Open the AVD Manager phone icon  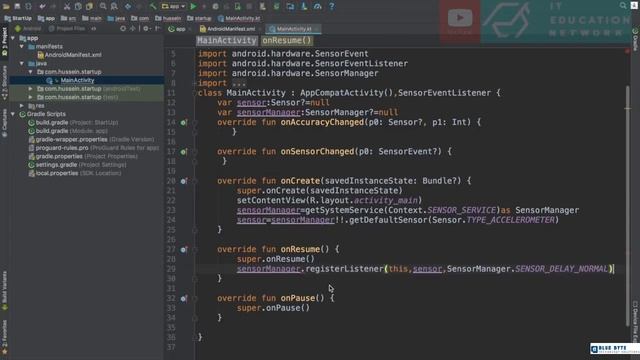coord(262,6)
